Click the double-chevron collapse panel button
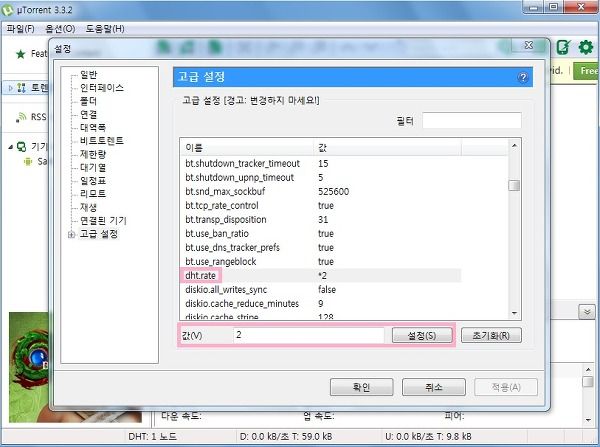Viewport: 600px width, 447px height. tap(587, 312)
